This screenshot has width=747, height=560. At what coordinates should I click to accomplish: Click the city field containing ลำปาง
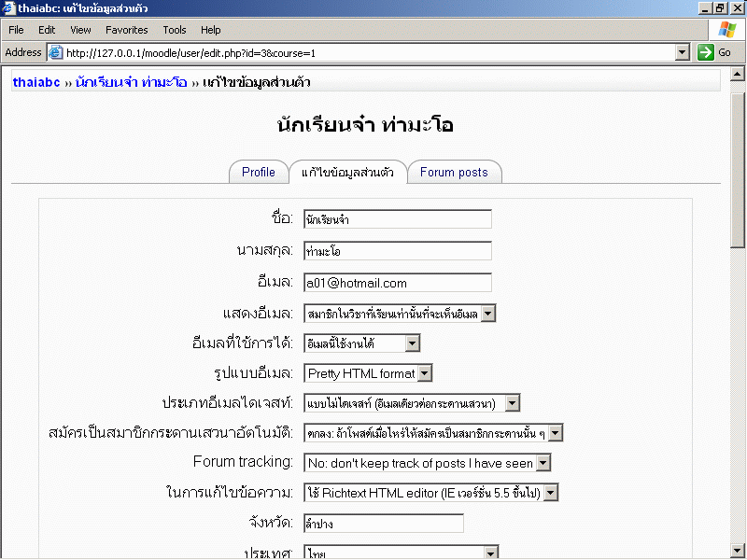(x=384, y=524)
